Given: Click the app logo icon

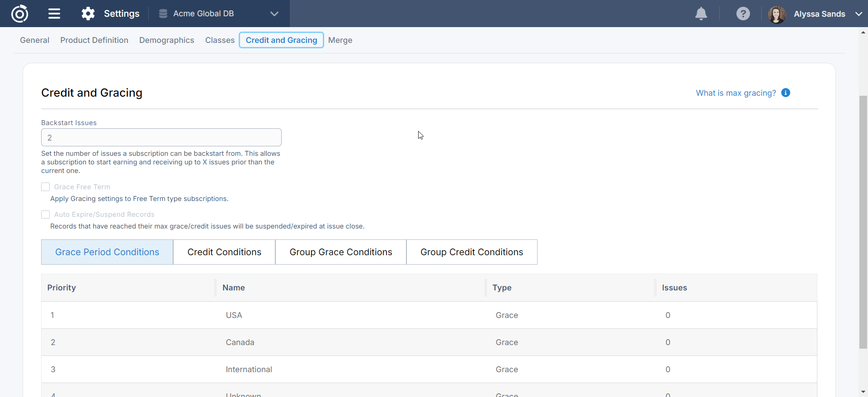Looking at the screenshot, I should pyautogui.click(x=19, y=14).
